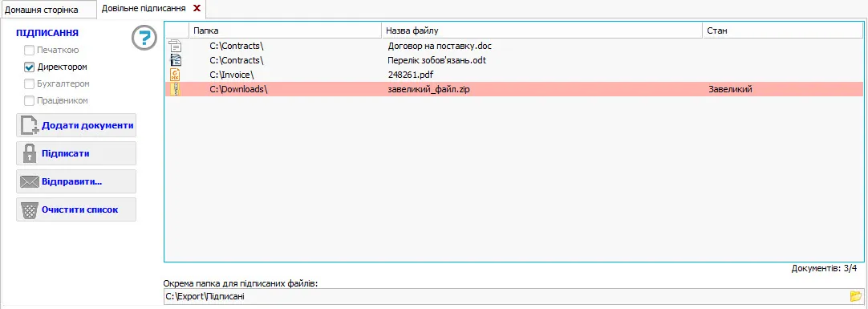Viewport: 868px width, 309px height.
Task: Click the signed files folder path field
Action: click(506, 296)
